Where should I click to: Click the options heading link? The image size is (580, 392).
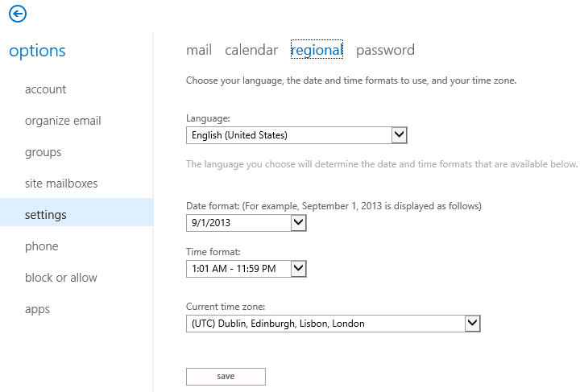coord(37,51)
